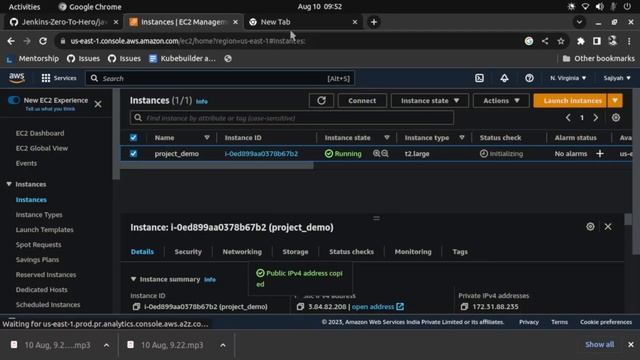This screenshot has height=360, width=640.
Task: Go to the next instances page
Action: [x=596, y=118]
